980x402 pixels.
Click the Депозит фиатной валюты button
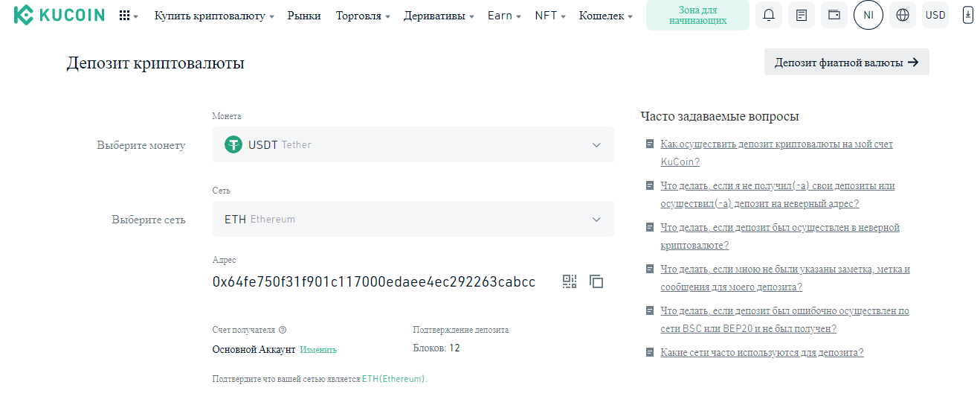pyautogui.click(x=846, y=63)
